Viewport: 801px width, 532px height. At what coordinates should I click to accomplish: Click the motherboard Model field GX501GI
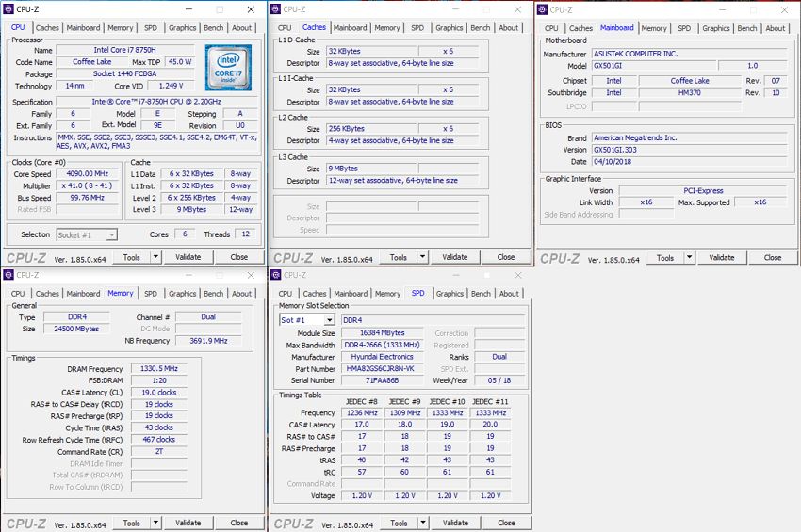(x=653, y=66)
